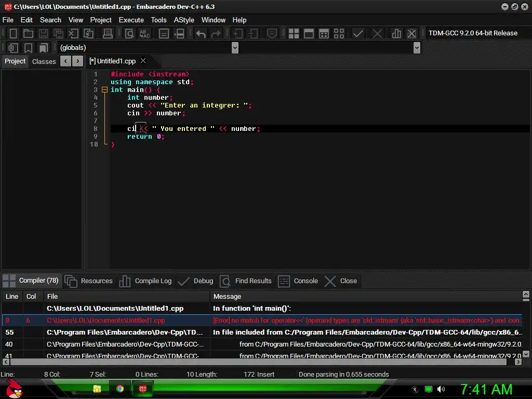
Task: Click the Delete Profiling Information icon
Action: (x=411, y=33)
